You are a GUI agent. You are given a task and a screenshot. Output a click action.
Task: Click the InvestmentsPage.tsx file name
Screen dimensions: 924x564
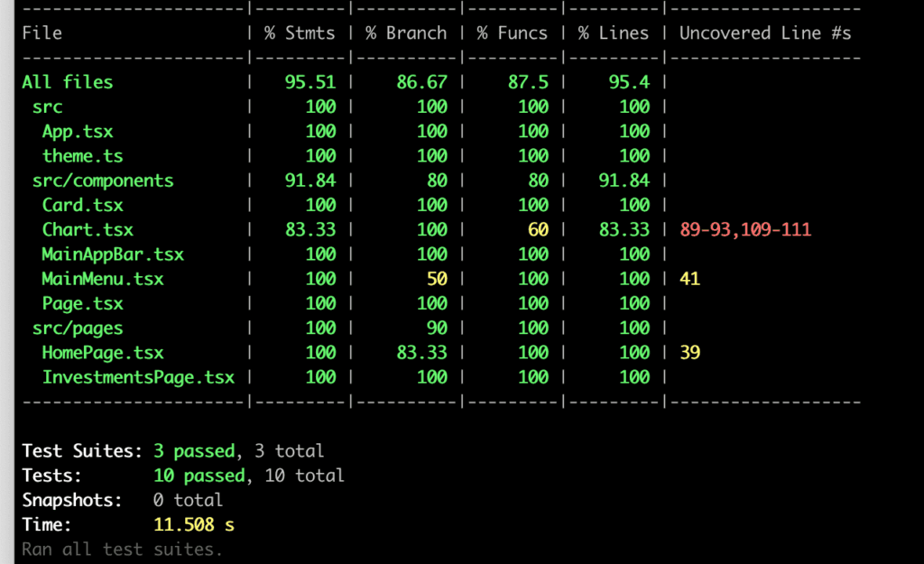pyautogui.click(x=138, y=377)
